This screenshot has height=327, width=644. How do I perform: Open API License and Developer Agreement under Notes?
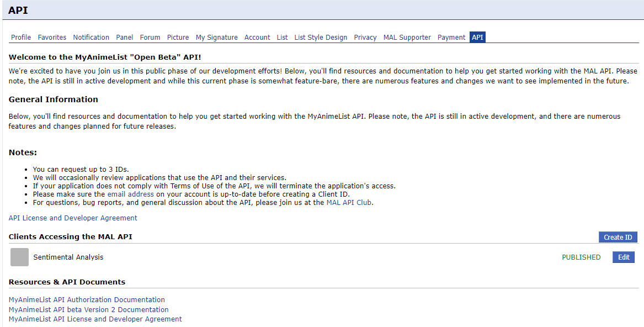(73, 218)
